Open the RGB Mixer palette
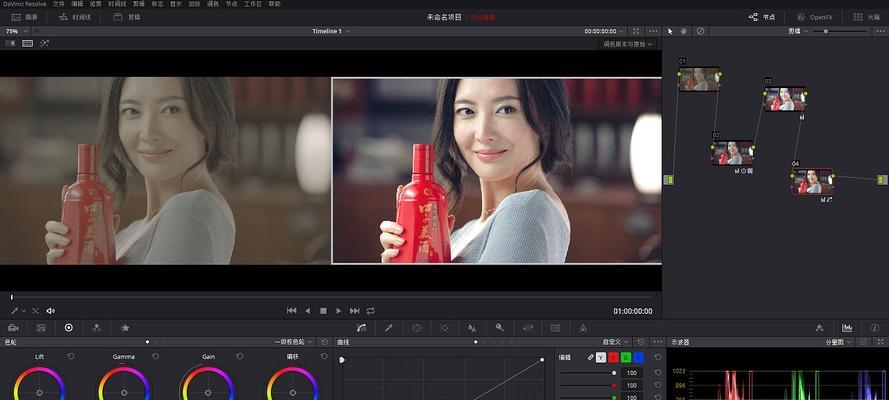The height and width of the screenshot is (400, 889). [97, 327]
